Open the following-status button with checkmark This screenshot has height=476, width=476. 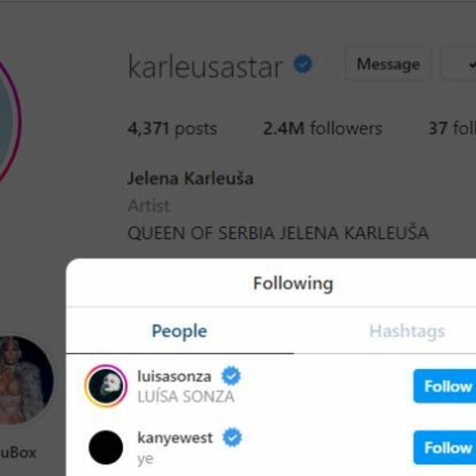pyautogui.click(x=459, y=64)
